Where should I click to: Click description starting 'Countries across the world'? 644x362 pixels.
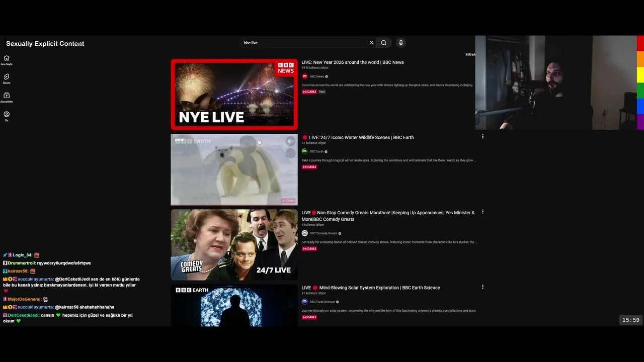pyautogui.click(x=387, y=85)
